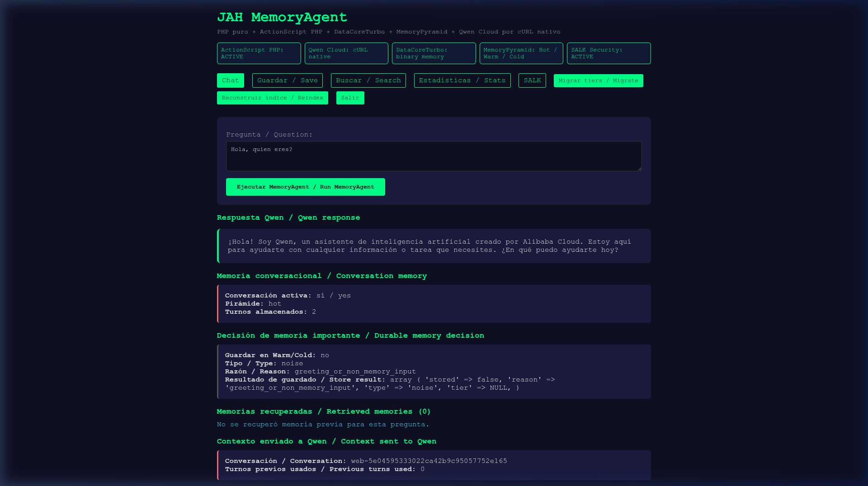Viewport: 868px width, 486px height.
Task: Switch to Guardar / Save tab
Action: tap(288, 80)
